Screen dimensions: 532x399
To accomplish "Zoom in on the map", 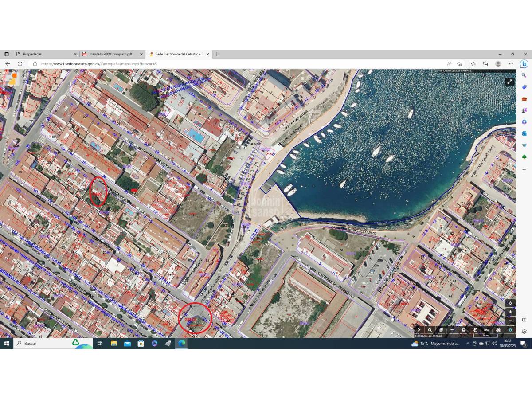I will 511,312.
